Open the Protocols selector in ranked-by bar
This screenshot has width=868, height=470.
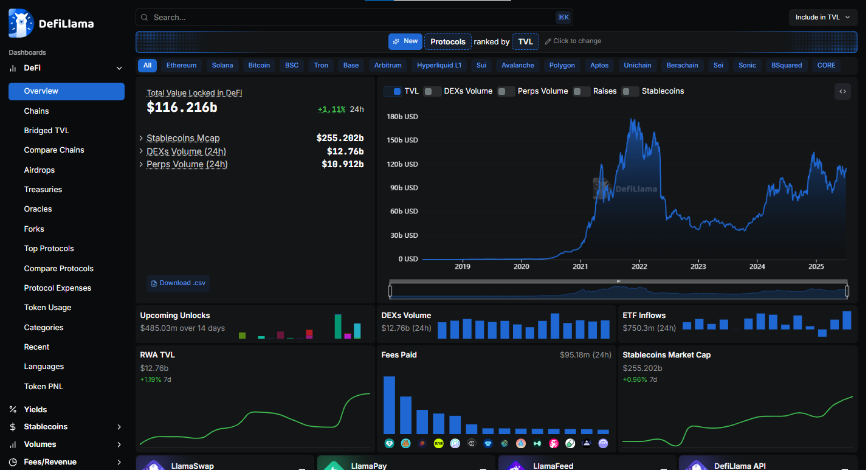point(448,41)
